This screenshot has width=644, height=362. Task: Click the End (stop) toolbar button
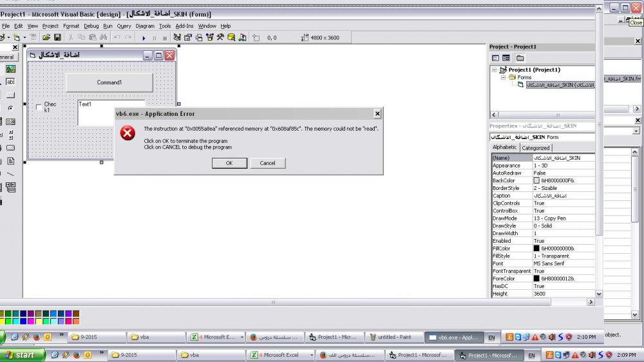pyautogui.click(x=165, y=38)
